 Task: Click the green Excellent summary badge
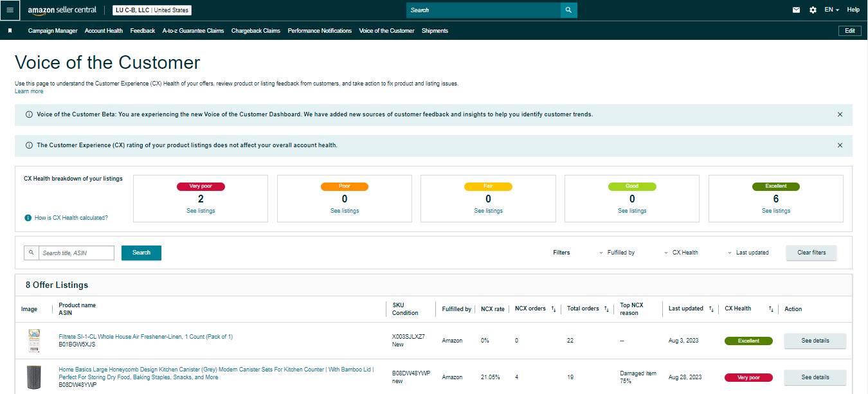pos(776,186)
